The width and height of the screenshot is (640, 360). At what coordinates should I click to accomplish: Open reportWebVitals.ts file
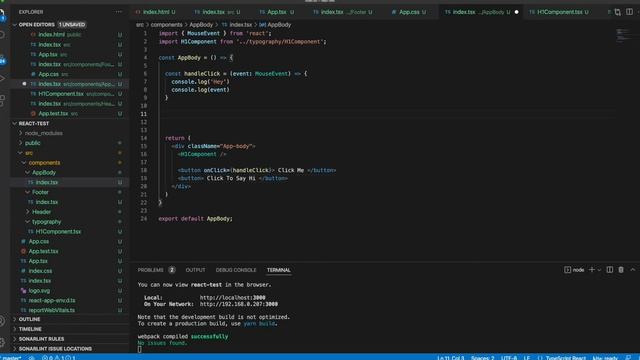click(52, 310)
